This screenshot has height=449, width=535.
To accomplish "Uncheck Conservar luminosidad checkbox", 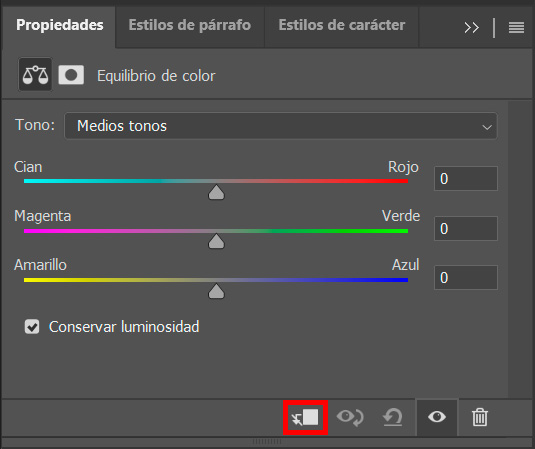I will (32, 327).
